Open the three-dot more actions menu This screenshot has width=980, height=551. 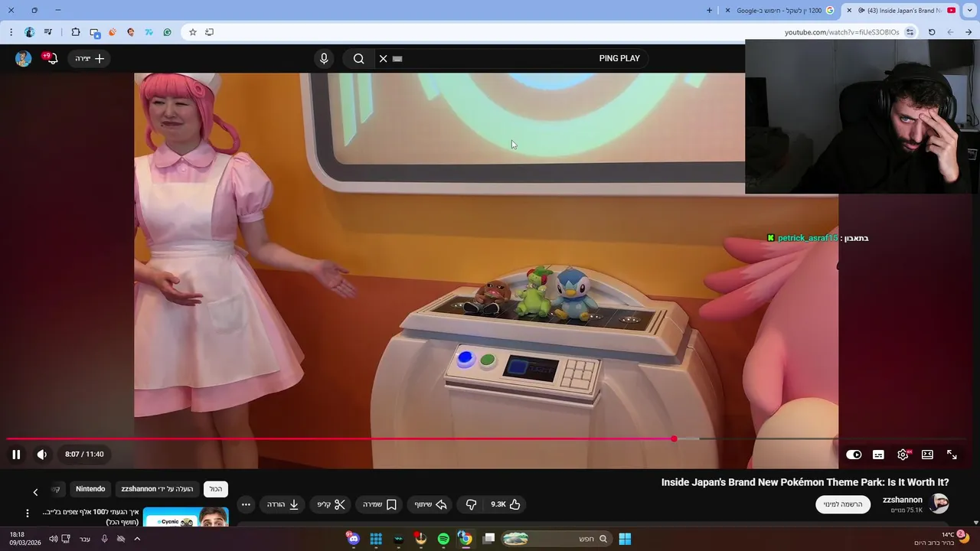(246, 504)
